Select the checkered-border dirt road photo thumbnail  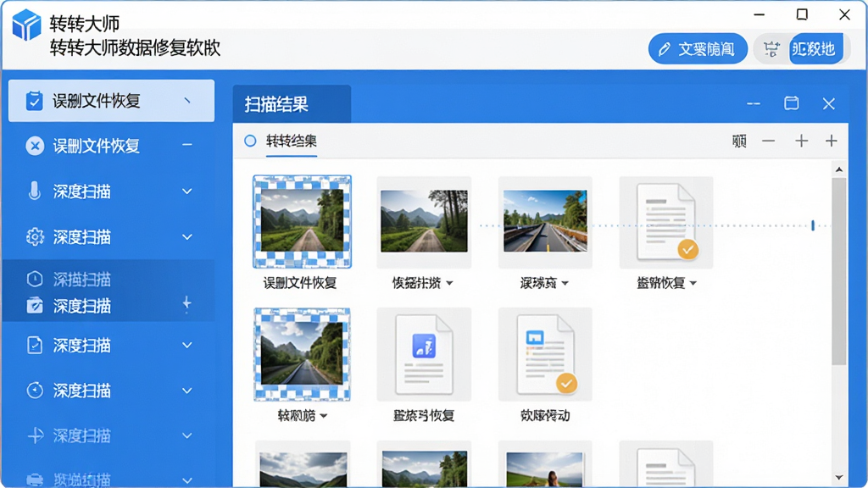pos(303,222)
